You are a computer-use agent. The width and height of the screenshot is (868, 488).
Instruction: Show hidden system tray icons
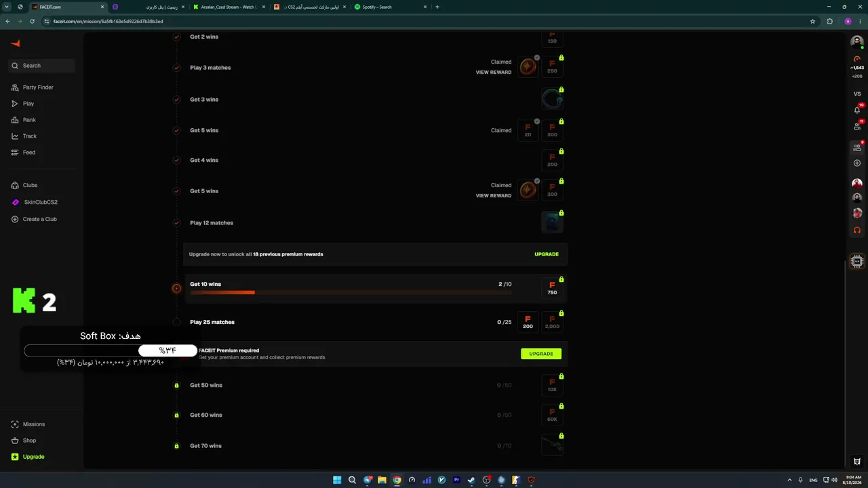tap(789, 480)
